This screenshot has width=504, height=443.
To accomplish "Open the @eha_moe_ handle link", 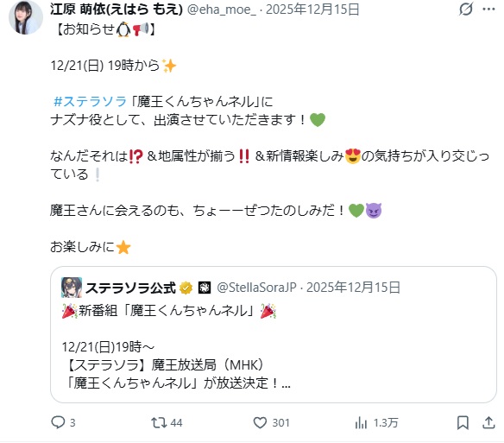I will [x=222, y=9].
